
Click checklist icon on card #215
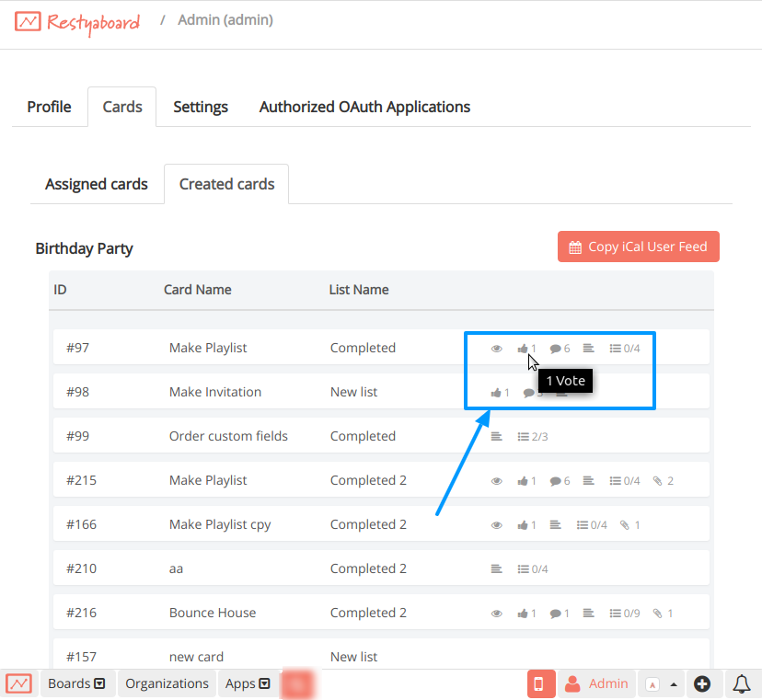[x=625, y=481]
